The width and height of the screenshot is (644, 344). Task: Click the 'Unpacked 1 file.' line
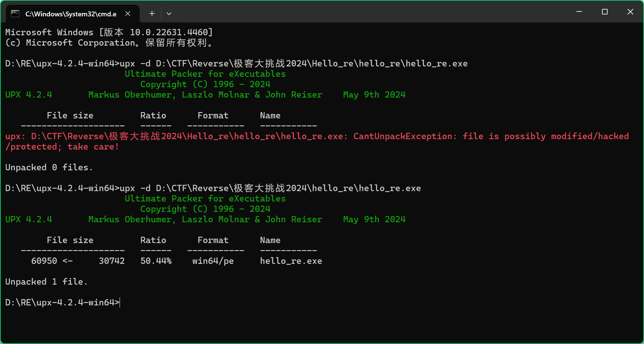(46, 282)
